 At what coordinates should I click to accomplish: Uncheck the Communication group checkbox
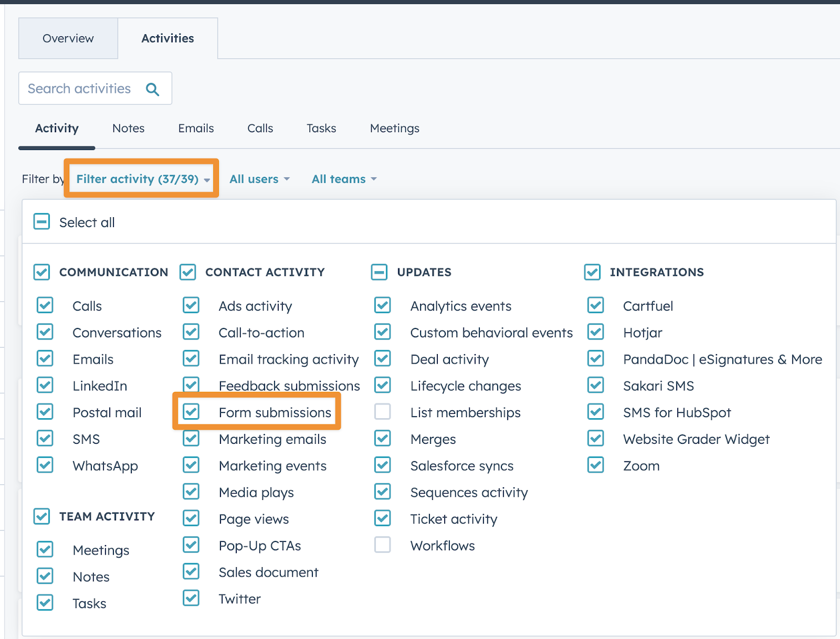point(42,272)
